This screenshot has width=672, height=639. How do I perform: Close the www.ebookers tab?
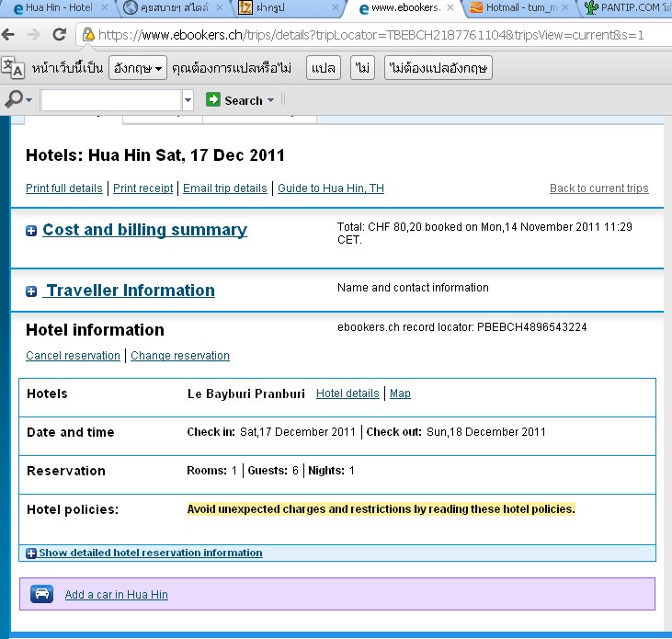tap(450, 7)
